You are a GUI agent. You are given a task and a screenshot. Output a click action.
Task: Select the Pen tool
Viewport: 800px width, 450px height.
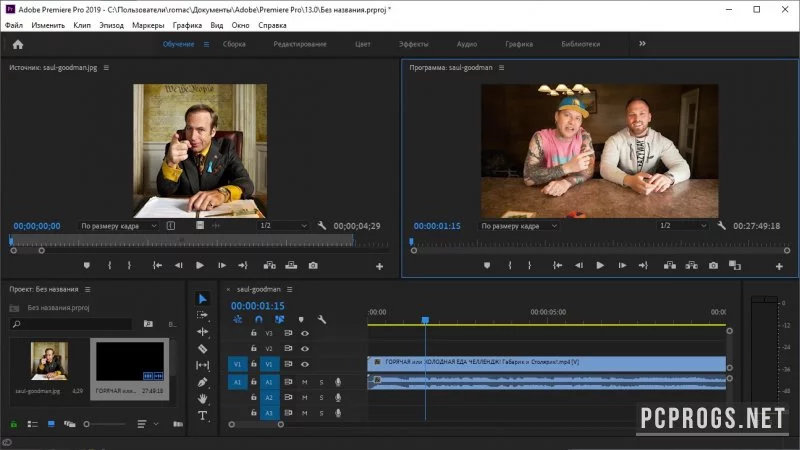click(x=203, y=382)
